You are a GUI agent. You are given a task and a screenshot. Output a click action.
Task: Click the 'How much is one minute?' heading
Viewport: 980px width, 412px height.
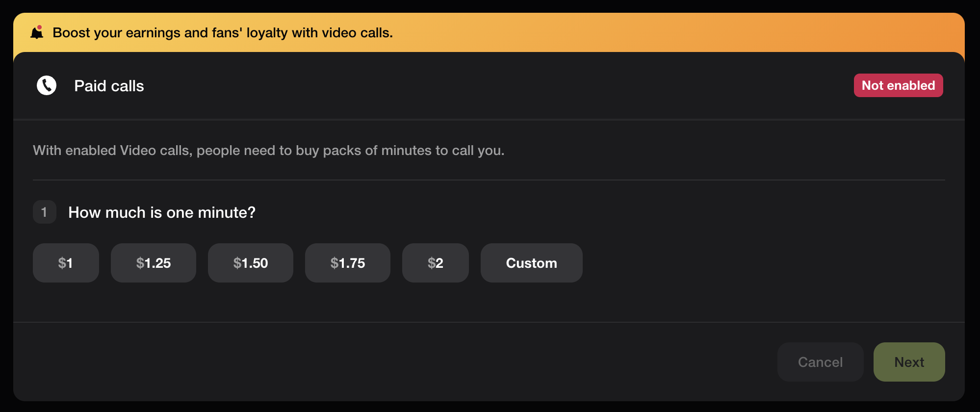pos(162,212)
